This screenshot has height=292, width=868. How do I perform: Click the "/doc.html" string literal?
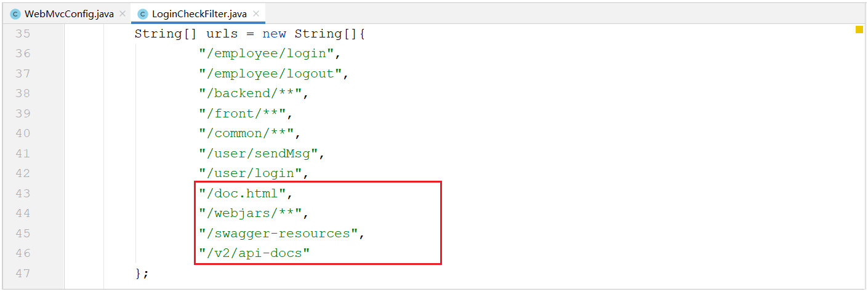click(x=242, y=194)
